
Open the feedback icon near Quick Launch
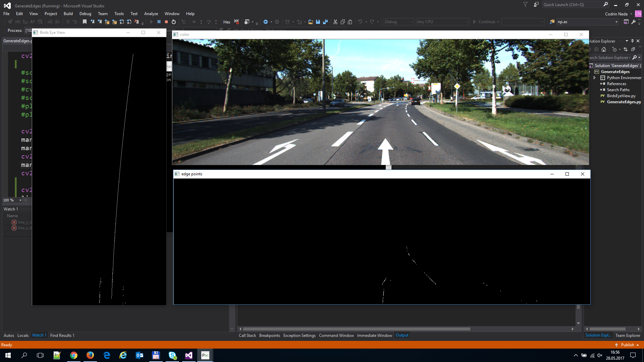pyautogui.click(x=536, y=4)
